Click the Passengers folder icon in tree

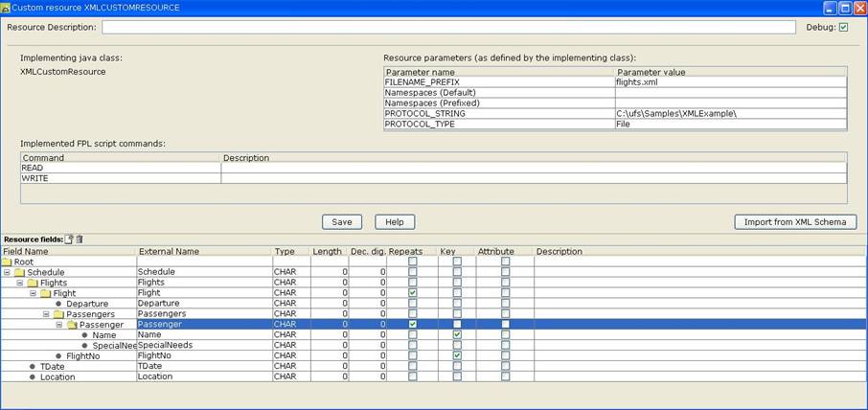point(58,314)
